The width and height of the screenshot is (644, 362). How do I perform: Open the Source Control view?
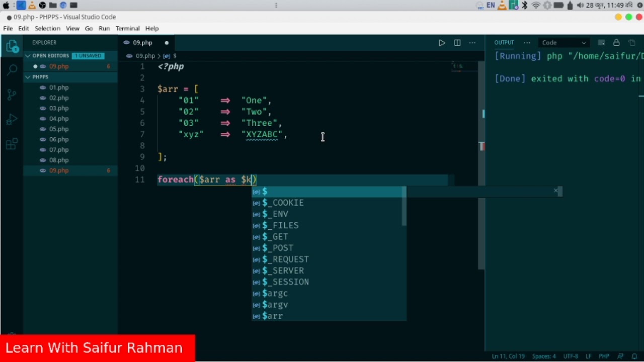click(x=12, y=94)
